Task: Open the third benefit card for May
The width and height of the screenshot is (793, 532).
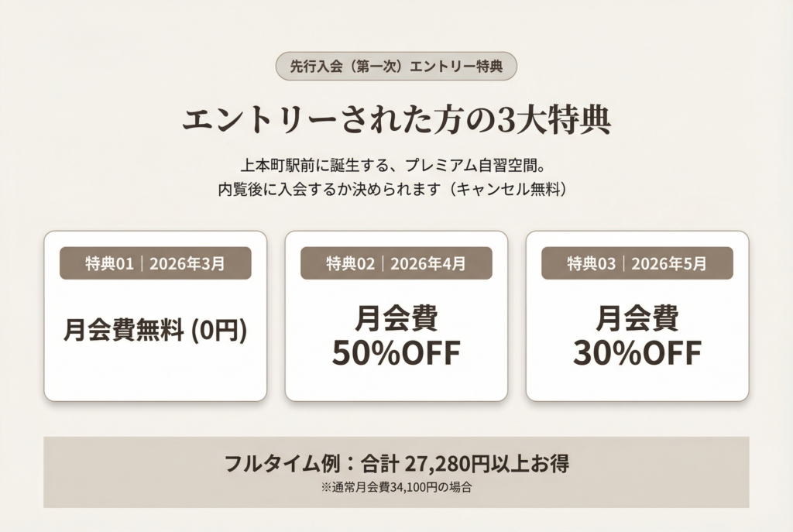Action: click(x=637, y=316)
